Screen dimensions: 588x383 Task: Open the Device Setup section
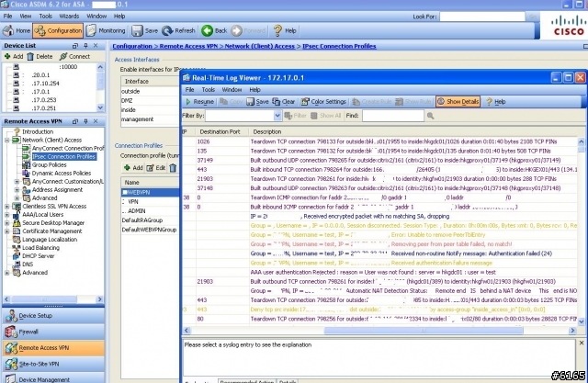[x=53, y=316]
